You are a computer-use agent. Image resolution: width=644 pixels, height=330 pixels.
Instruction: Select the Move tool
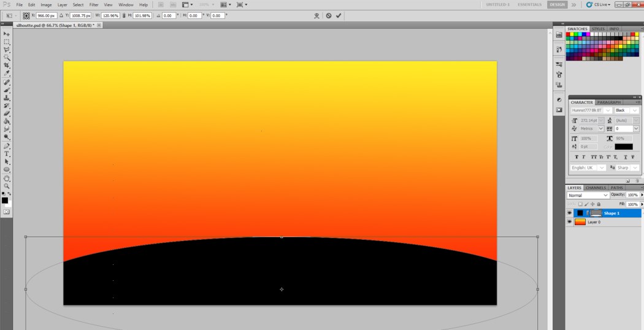(7, 34)
